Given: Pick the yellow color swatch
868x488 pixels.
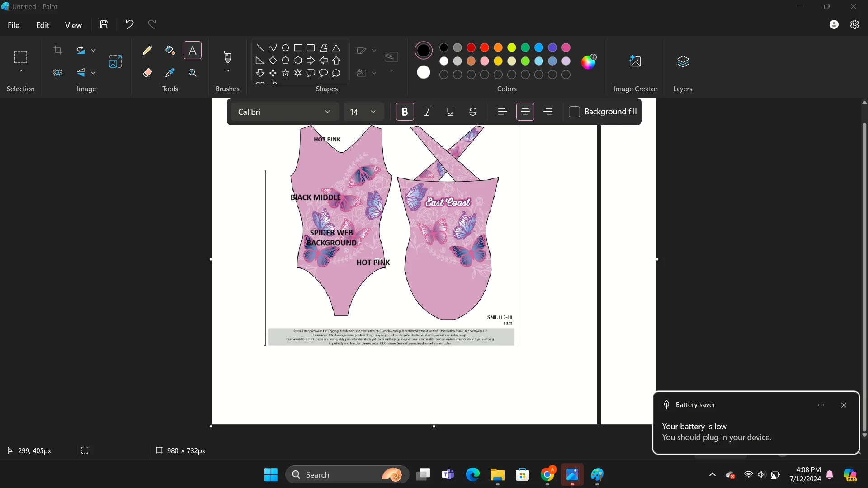Looking at the screenshot, I should tap(512, 47).
